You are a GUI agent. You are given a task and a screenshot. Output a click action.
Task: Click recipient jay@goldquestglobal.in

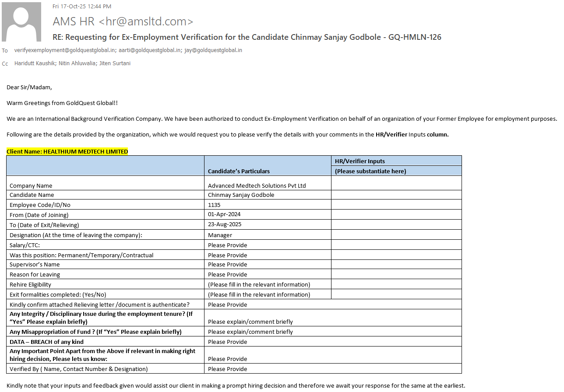[x=213, y=50]
